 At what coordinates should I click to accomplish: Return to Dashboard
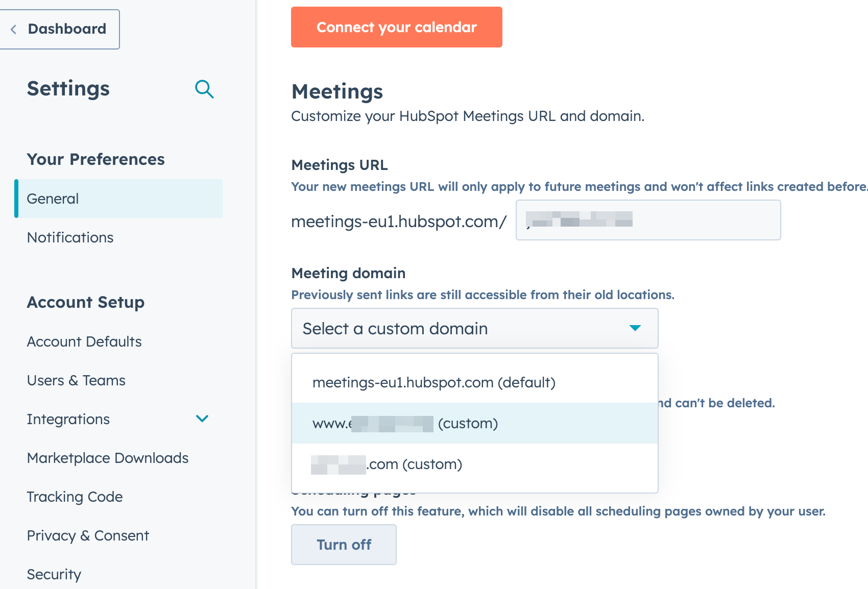[66, 29]
